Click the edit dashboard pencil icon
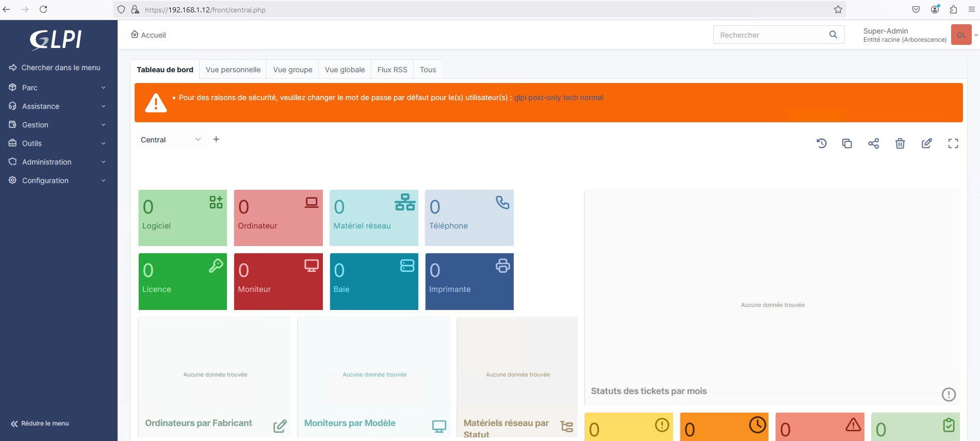980x441 pixels. 927,143
